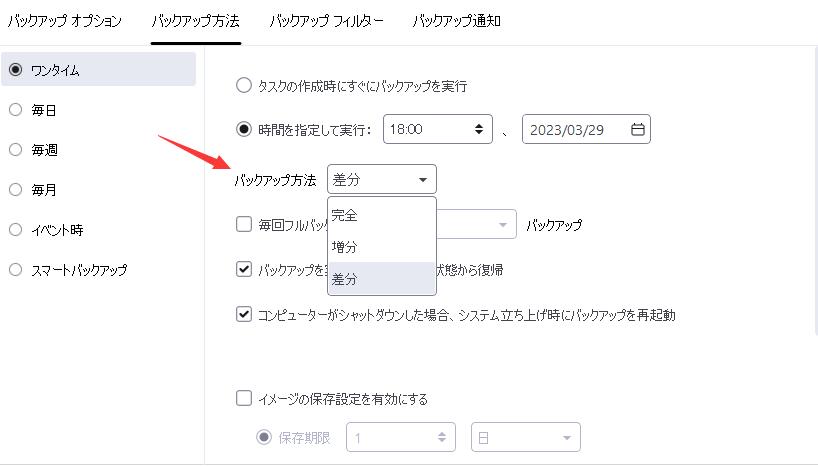This screenshot has height=466, width=818.
Task: Choose the 毎月 schedule option
Action: [16, 189]
